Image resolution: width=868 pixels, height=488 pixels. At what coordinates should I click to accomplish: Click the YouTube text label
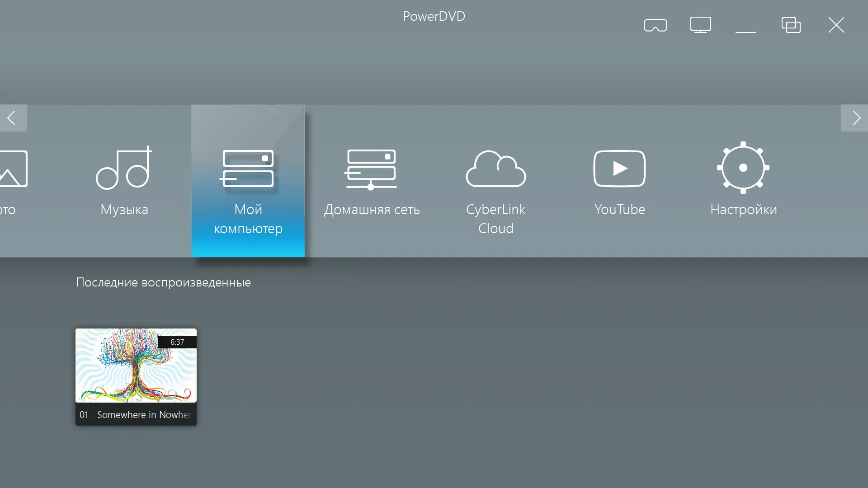(619, 210)
